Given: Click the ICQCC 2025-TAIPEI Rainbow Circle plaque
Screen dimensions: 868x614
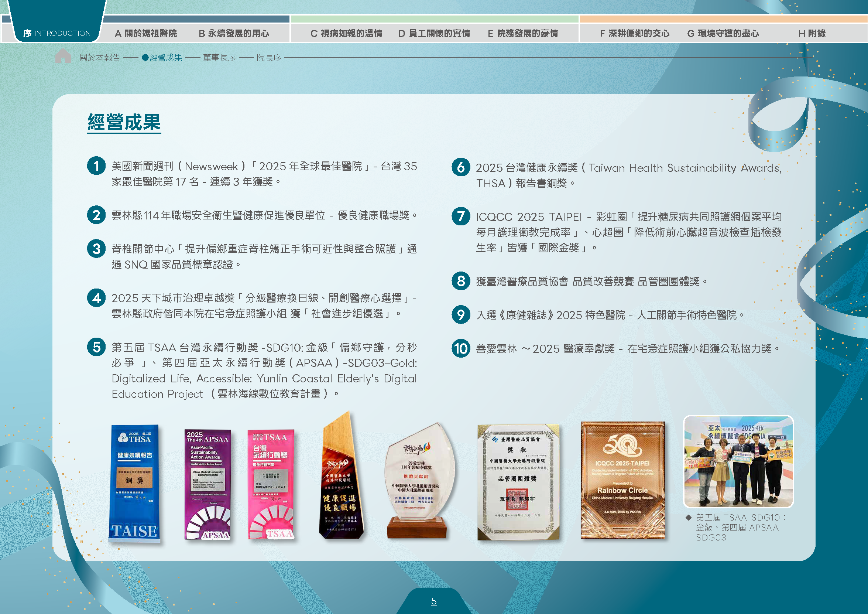Looking at the screenshot, I should pyautogui.click(x=622, y=480).
